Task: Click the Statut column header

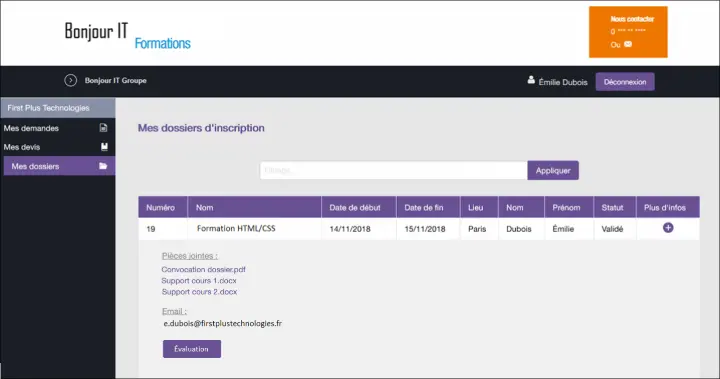Action: point(615,207)
